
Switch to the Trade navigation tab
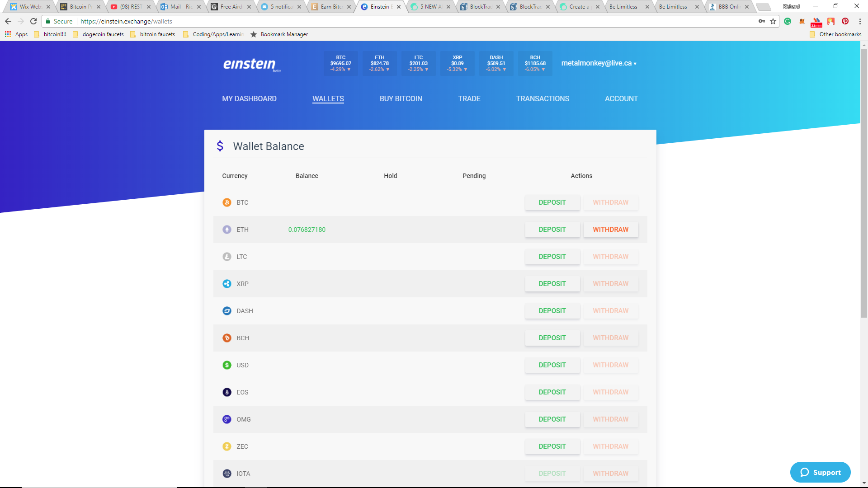(x=469, y=99)
